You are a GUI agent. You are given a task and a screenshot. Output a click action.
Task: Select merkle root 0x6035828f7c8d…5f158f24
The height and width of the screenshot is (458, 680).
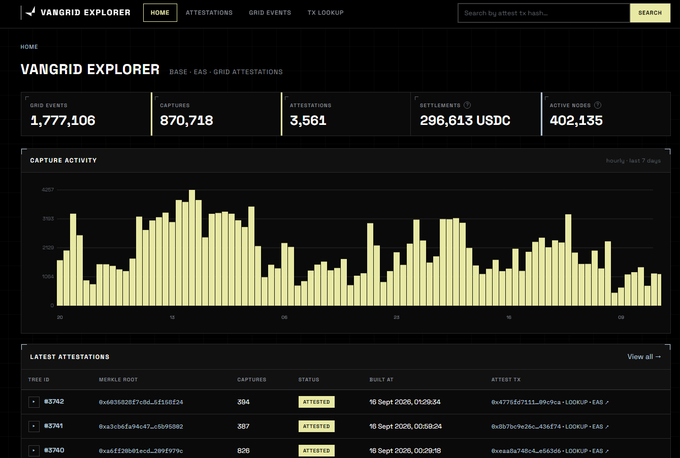pos(141,402)
